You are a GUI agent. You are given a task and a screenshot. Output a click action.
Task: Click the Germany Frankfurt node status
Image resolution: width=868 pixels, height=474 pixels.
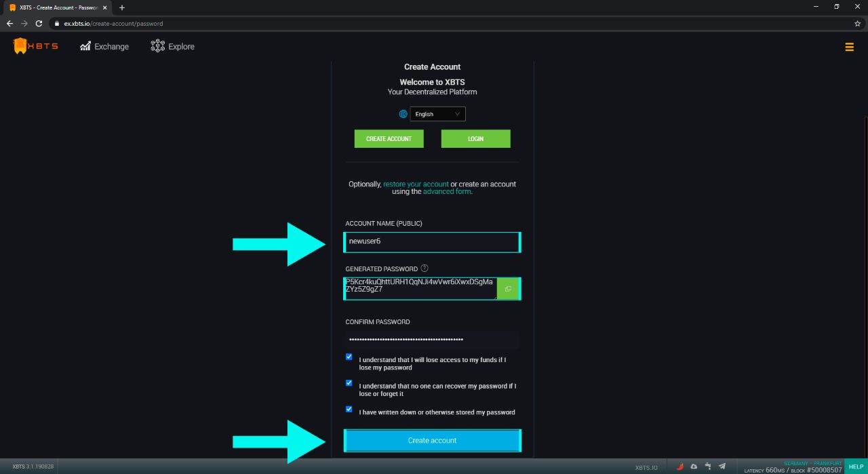[812, 463]
